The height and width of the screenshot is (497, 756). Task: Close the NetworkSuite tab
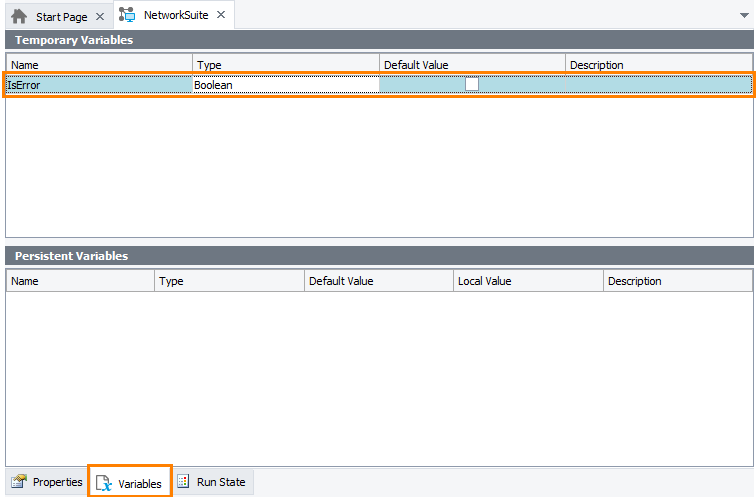click(221, 16)
